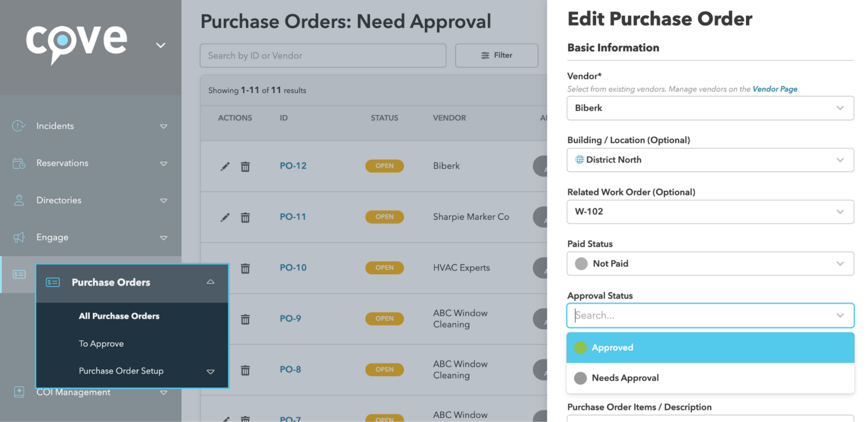Expand the Reservations menu arrow
Image resolution: width=868 pixels, height=422 pixels.
[163, 164]
